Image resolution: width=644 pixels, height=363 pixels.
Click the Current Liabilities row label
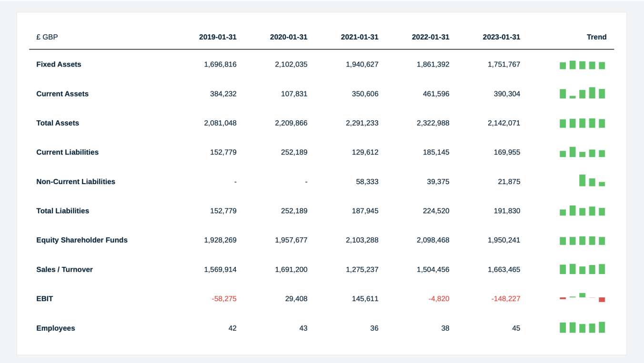pos(68,152)
